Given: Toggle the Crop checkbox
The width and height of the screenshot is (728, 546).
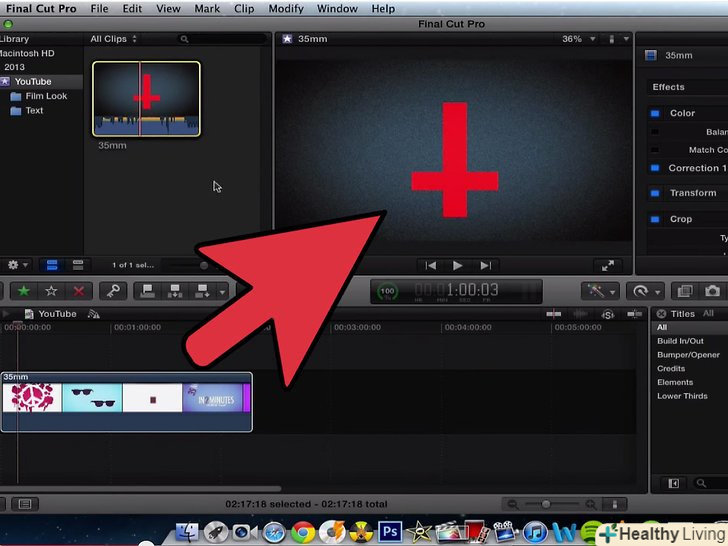Looking at the screenshot, I should 655,219.
